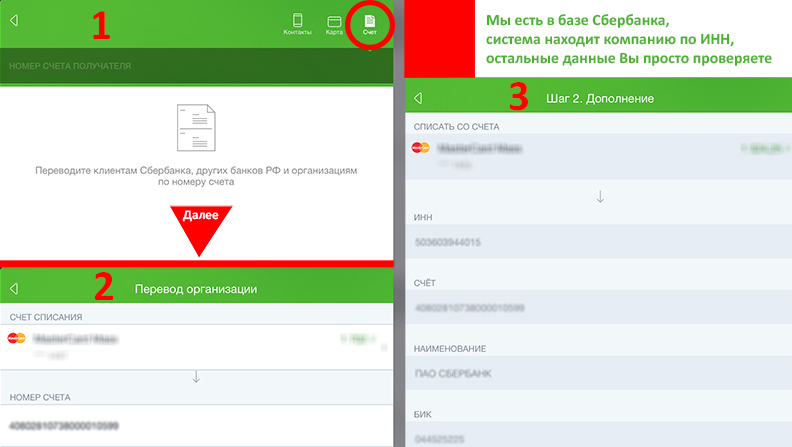Go back from Шаг 2. Дополнение screen
This screenshot has height=447, width=792.
[418, 98]
